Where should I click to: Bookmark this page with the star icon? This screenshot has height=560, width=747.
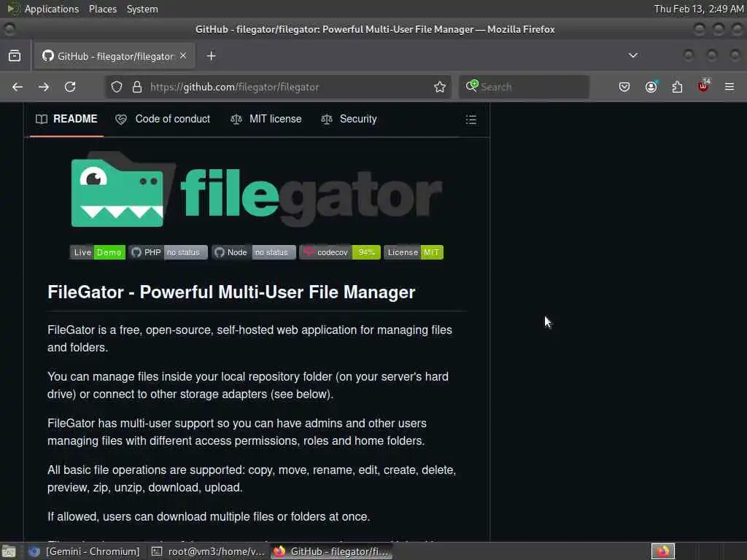(440, 87)
